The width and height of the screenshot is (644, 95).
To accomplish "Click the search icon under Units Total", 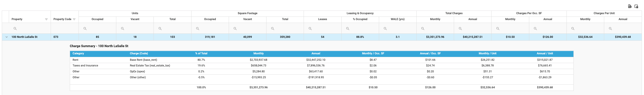I will pos(160,29).
